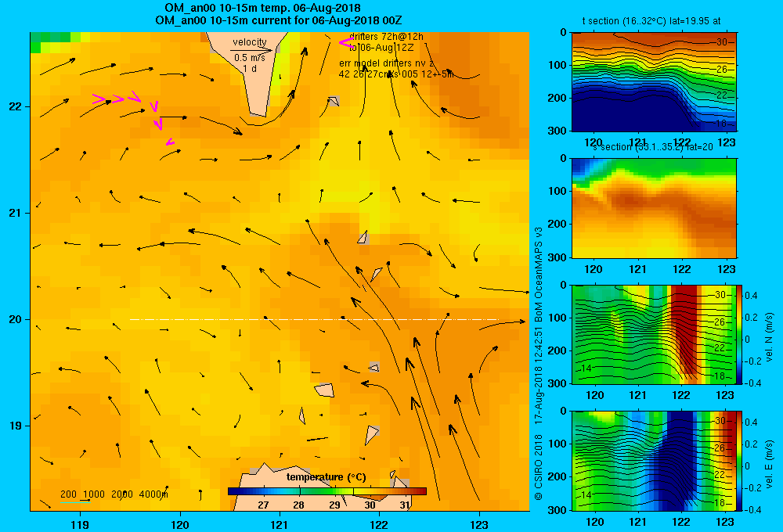Click the '28' tick on temperature color bar
This screenshot has height=532, width=783.
pos(298,505)
